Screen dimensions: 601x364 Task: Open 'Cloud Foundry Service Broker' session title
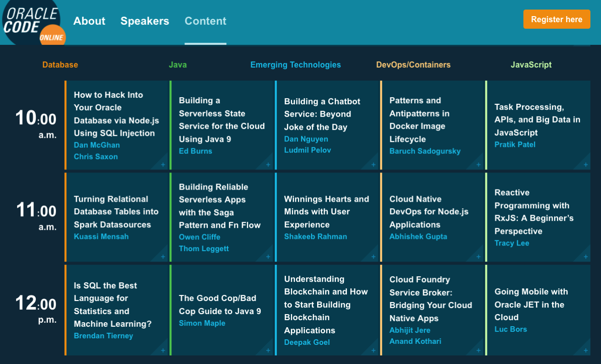tap(431, 298)
